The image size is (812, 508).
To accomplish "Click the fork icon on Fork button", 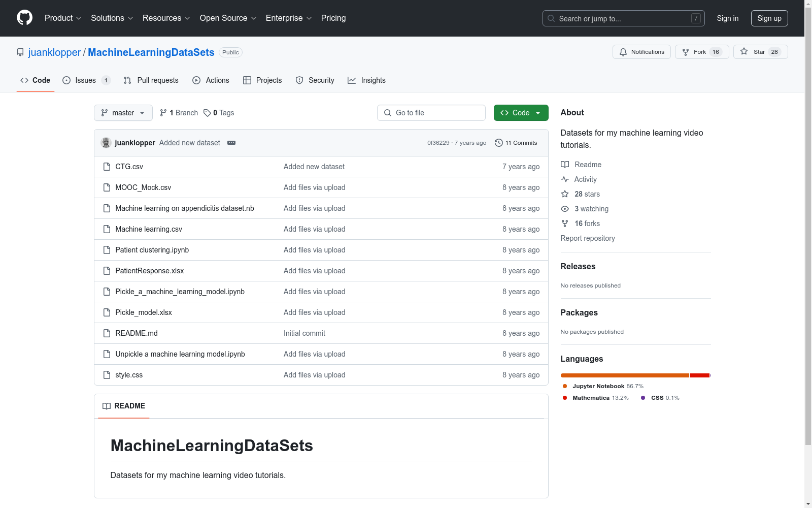I will [686, 52].
